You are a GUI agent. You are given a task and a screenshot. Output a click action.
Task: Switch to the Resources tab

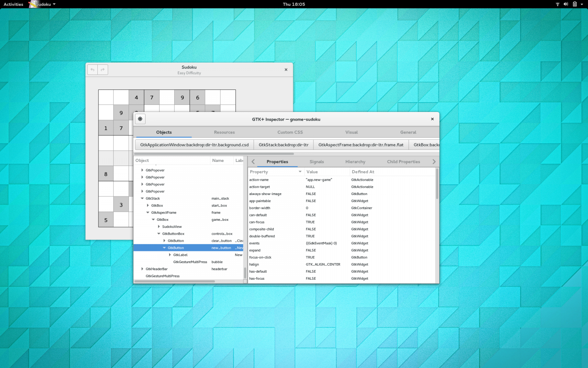[224, 132]
